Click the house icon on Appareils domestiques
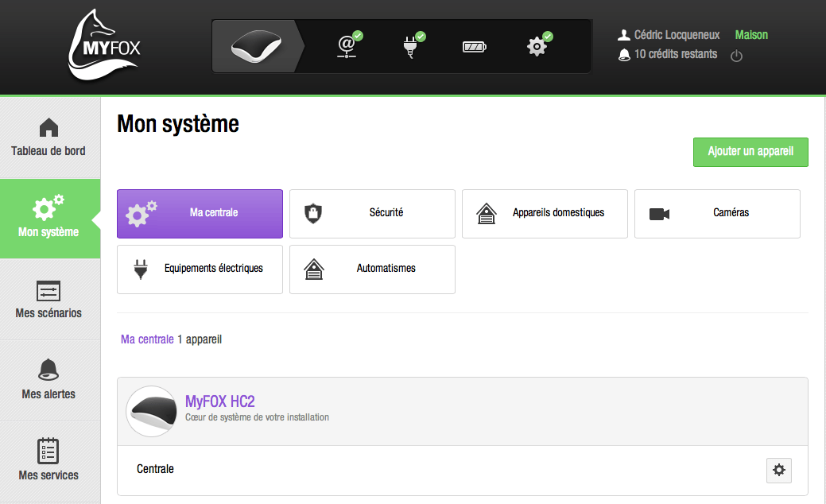This screenshot has height=504, width=826. [x=487, y=214]
